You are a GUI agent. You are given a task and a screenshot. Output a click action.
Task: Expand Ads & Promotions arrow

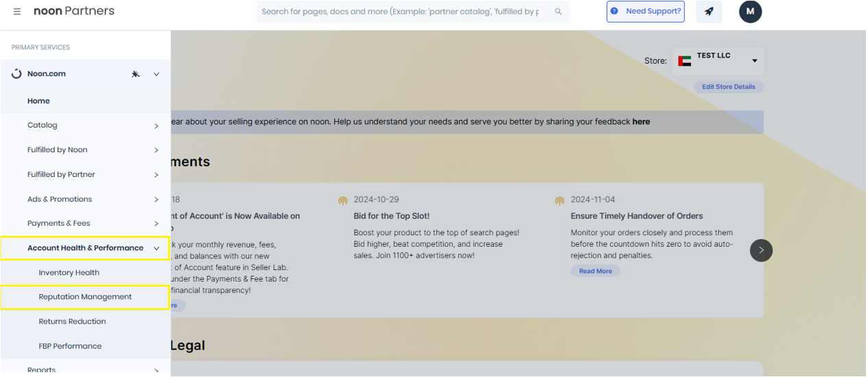click(x=156, y=199)
